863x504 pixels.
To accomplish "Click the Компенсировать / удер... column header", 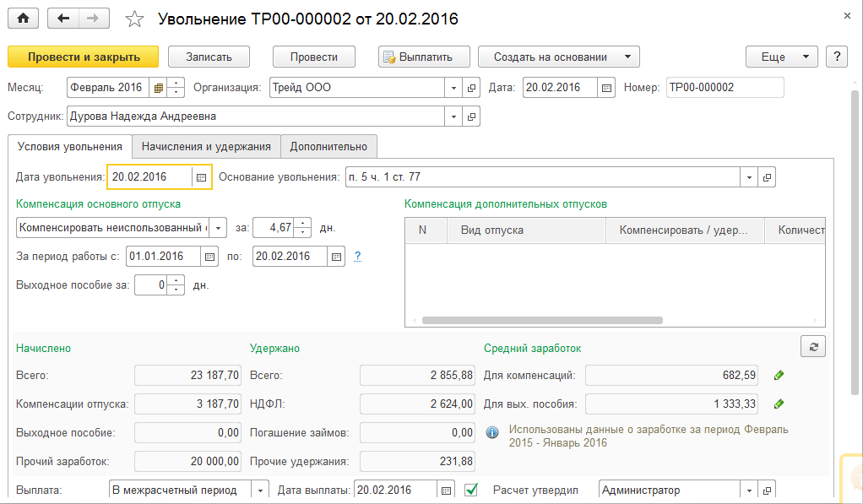I will [685, 230].
